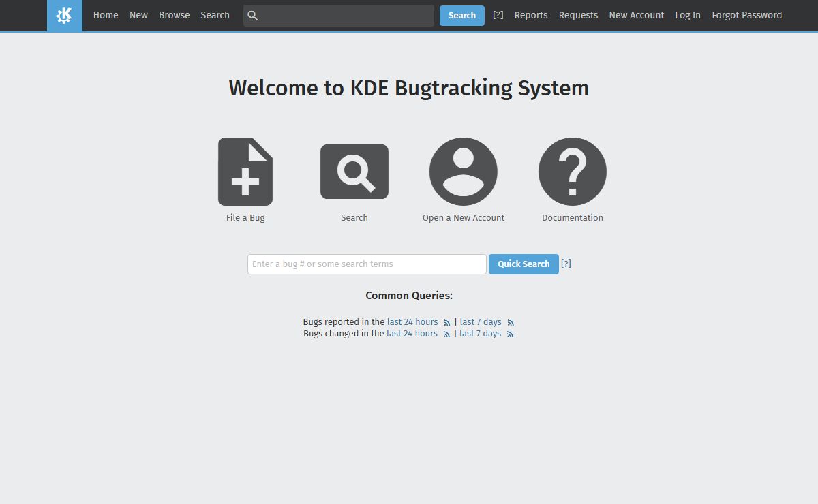Open bugs changed in the last 7 days
The height and width of the screenshot is (504, 818).
coord(480,334)
